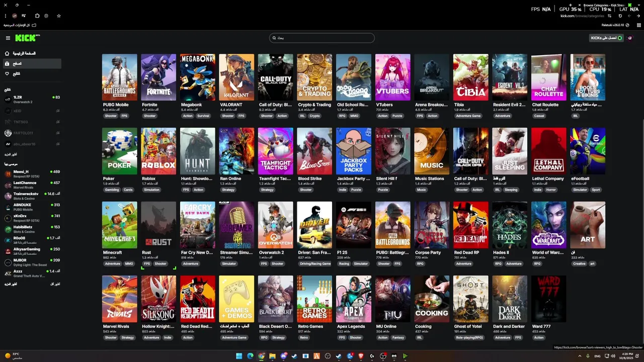The image size is (644, 362).
Task: Open the browser extensions puzzle icon
Action: point(37,16)
